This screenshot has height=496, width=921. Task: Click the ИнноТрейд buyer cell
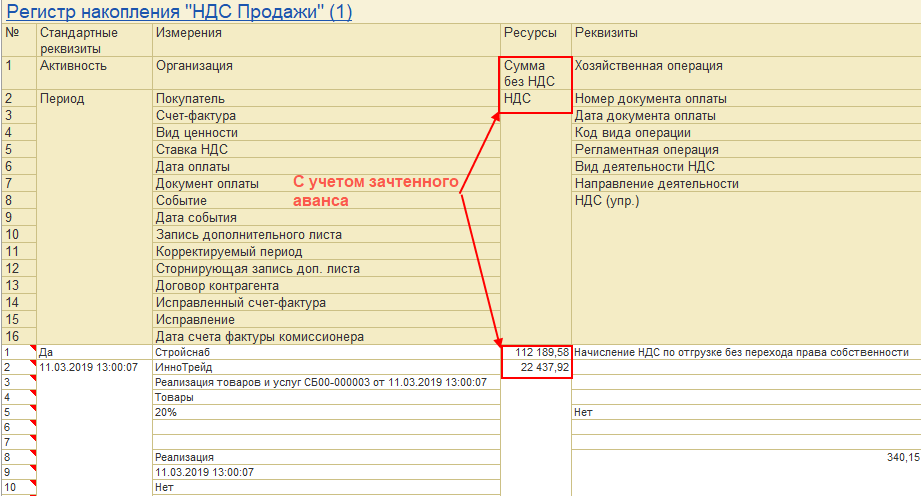tap(327, 367)
